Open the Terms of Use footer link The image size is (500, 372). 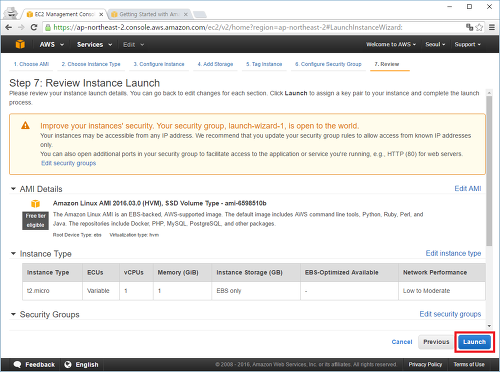coord(469,364)
